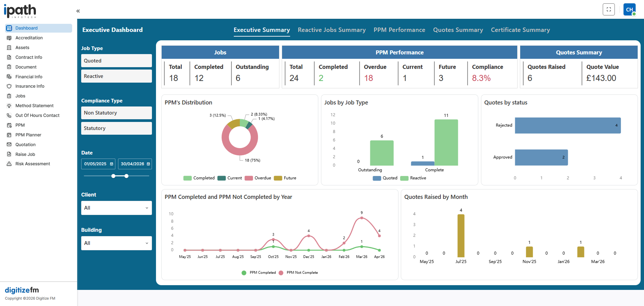Click the Jul'25 bar in Quotes Raised
This screenshot has width=644, height=306.
461,236
